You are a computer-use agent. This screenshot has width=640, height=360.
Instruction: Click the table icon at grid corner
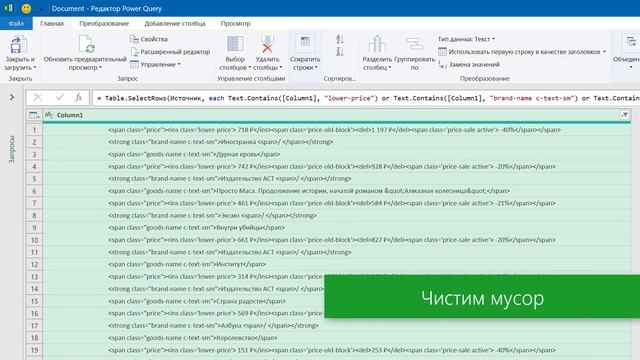pyautogui.click(x=34, y=115)
